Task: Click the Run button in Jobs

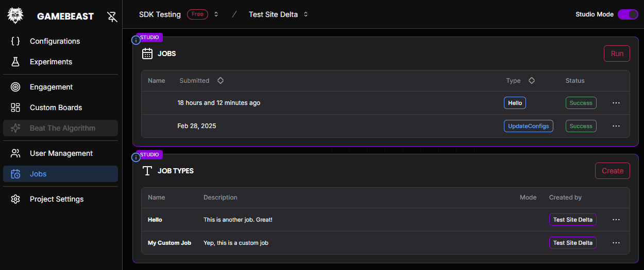Action: click(x=617, y=53)
